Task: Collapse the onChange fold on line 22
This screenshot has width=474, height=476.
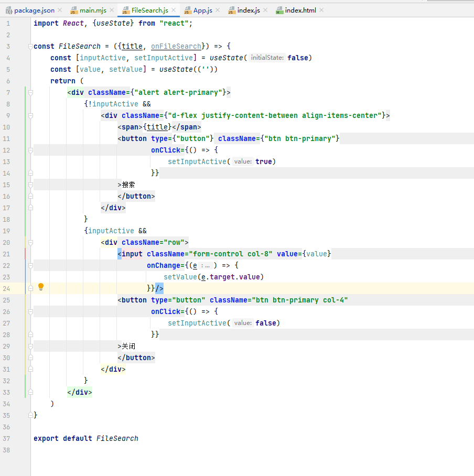Action: [30, 266]
